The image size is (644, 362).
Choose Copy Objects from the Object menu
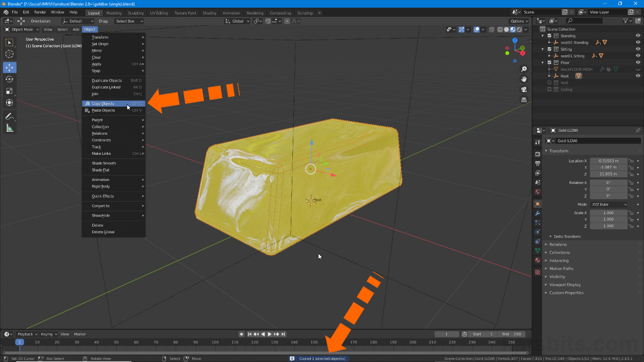point(106,103)
